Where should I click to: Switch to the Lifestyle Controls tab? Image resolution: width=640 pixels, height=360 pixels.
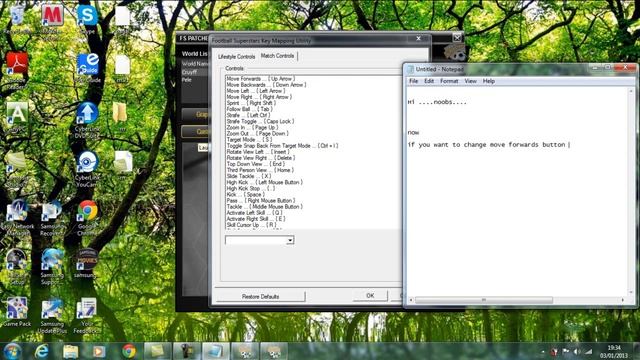(236, 56)
